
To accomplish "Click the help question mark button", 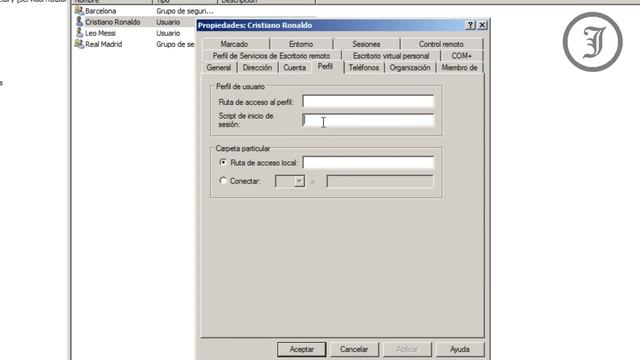I will click(x=470, y=25).
